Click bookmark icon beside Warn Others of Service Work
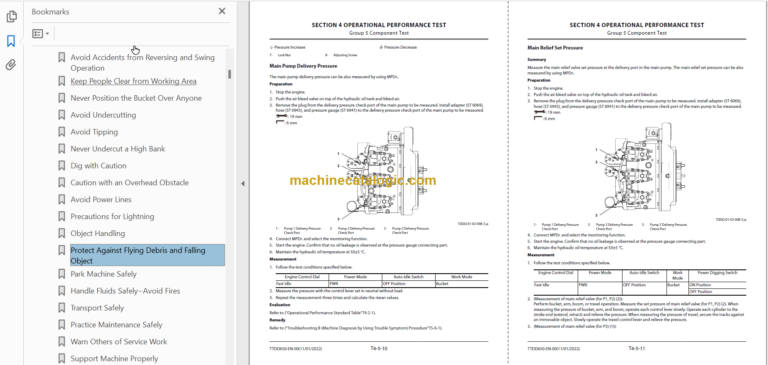This screenshot has height=365, width=768. (61, 341)
